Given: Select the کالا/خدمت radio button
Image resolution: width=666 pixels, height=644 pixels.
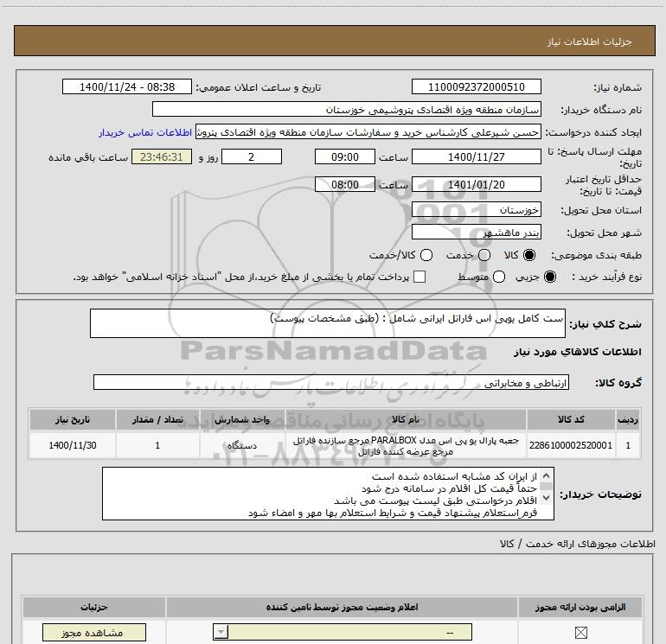Looking at the screenshot, I should click(426, 255).
